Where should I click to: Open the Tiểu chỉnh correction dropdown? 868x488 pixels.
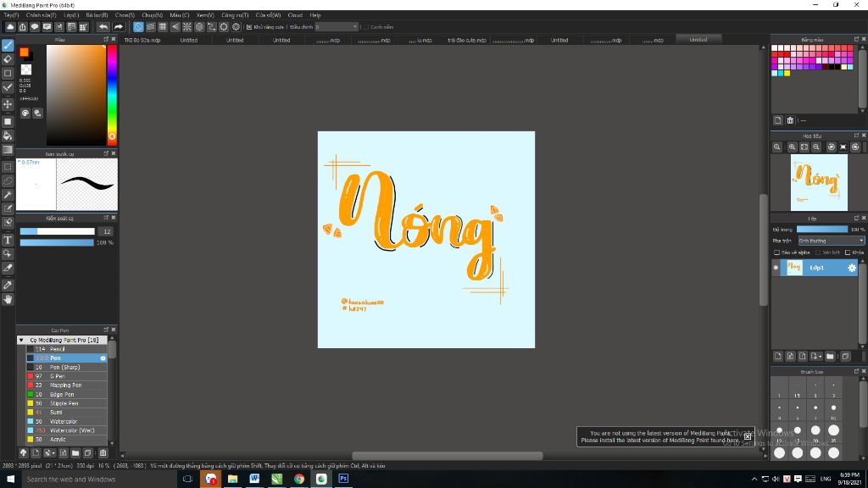pos(337,26)
